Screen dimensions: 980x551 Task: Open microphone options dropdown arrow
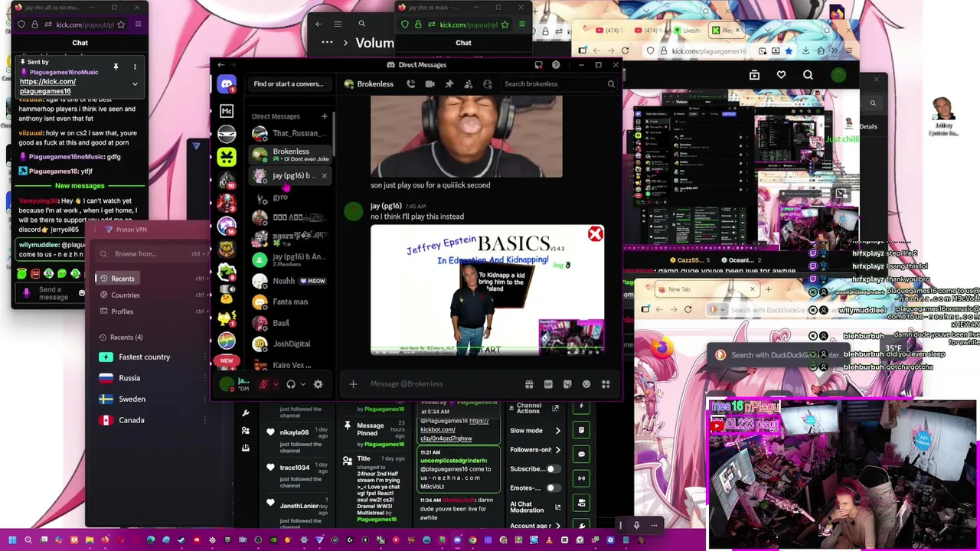(275, 384)
